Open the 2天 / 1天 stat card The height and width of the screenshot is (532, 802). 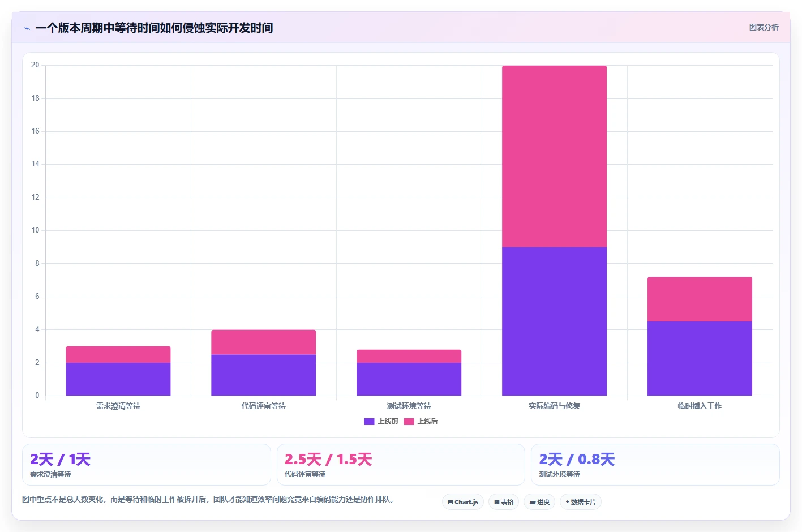pyautogui.click(x=147, y=465)
